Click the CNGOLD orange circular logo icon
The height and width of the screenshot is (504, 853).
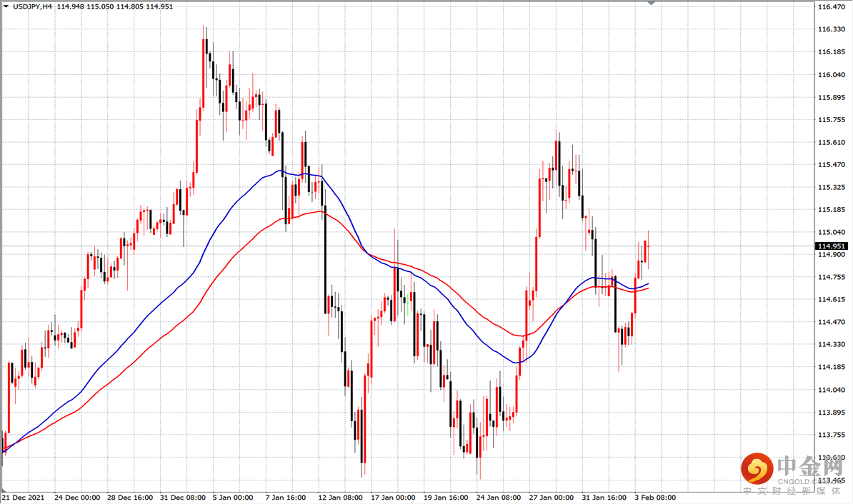click(x=757, y=468)
